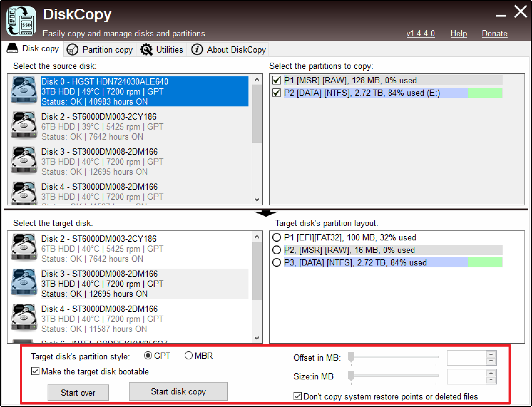Click the source Disk 4 drive icon

[x=24, y=193]
